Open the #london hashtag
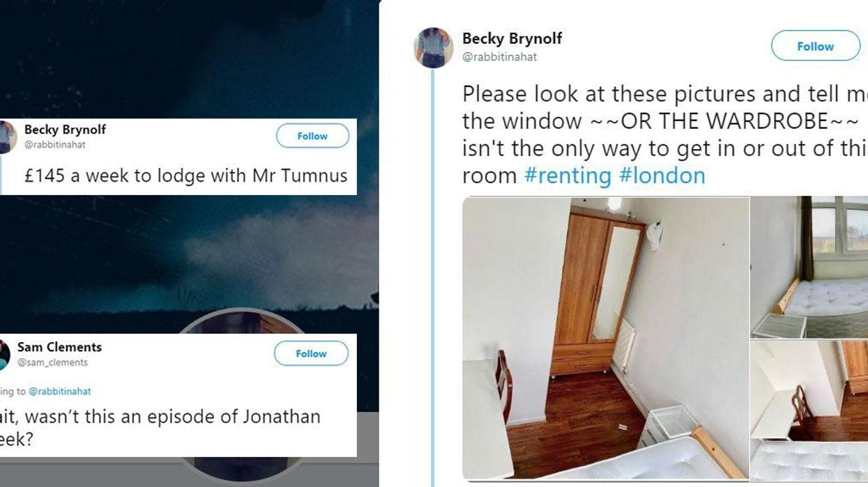 (x=662, y=175)
